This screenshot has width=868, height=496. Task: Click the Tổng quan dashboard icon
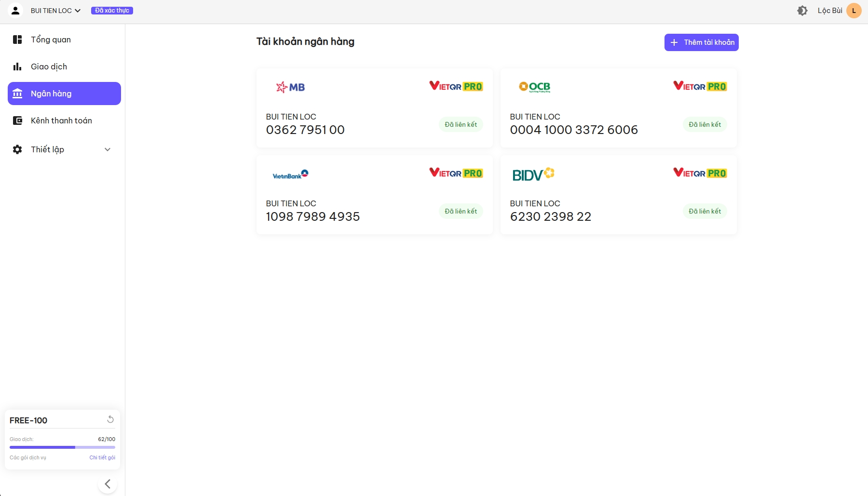click(x=17, y=40)
